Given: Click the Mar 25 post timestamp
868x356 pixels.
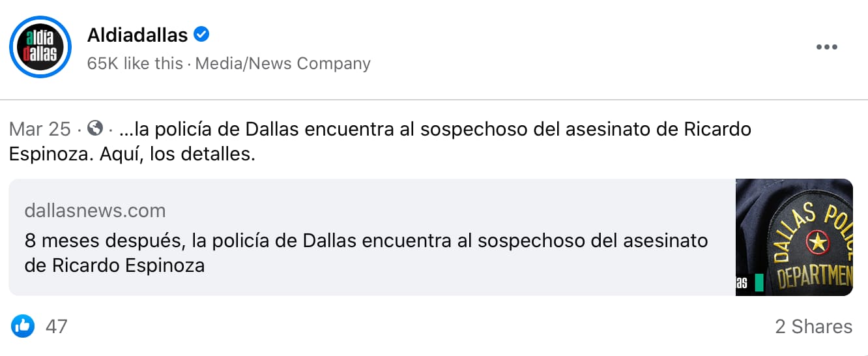Looking at the screenshot, I should (x=40, y=129).
